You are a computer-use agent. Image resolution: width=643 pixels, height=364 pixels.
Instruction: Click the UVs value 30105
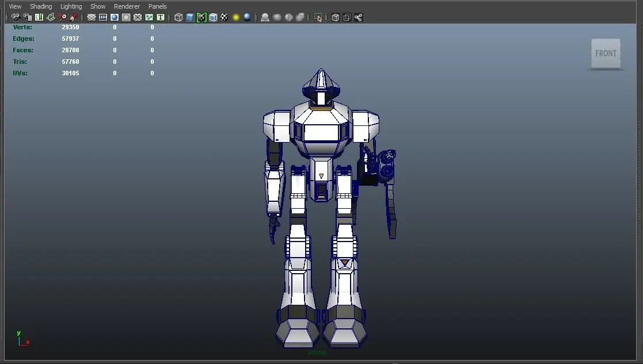point(71,73)
